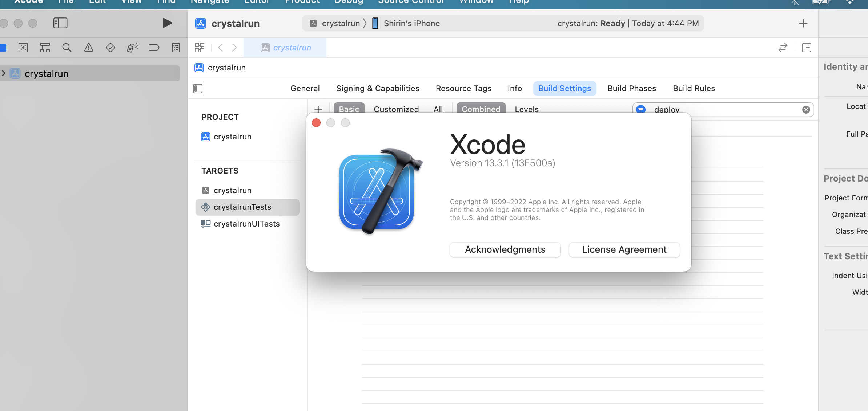Switch to the Build Phases tab
The height and width of the screenshot is (411, 868).
pyautogui.click(x=632, y=89)
